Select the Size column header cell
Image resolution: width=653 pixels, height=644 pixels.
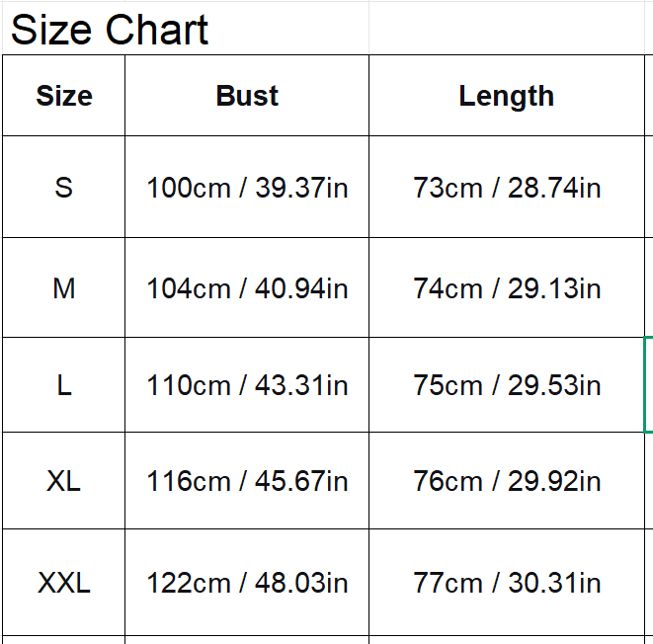pyautogui.click(x=64, y=96)
